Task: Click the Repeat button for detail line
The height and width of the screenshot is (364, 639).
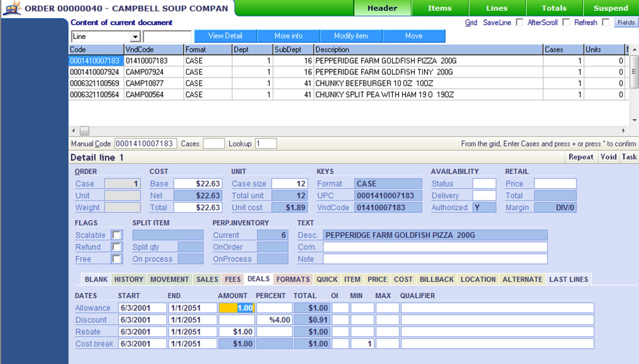Action: click(581, 157)
